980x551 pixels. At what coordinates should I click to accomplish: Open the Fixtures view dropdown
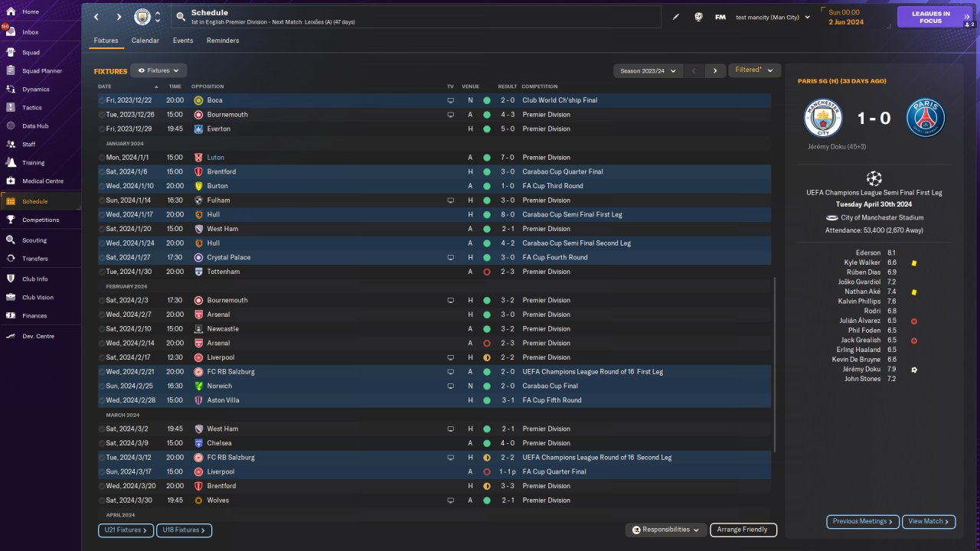coord(158,70)
